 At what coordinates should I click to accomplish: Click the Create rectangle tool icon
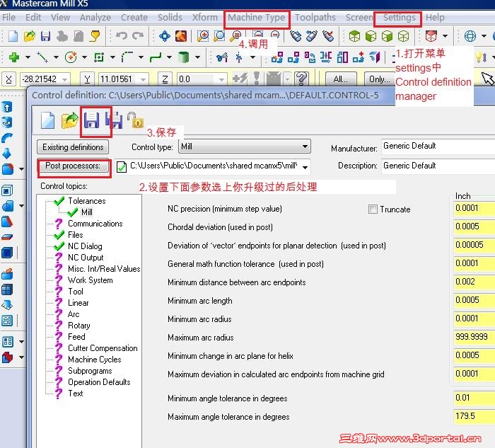[99, 57]
